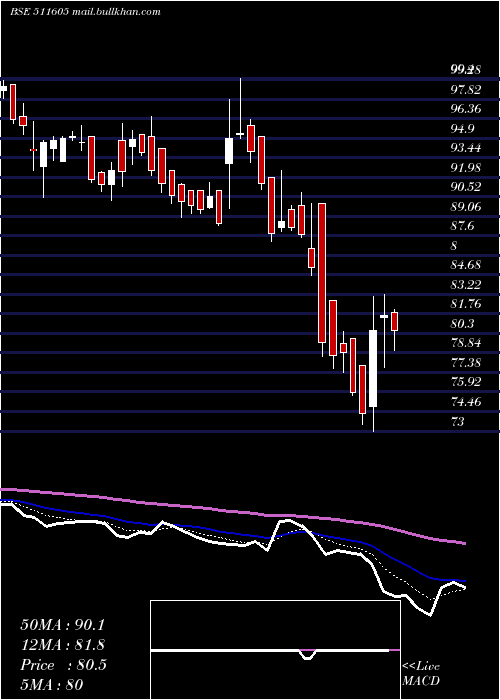Select the 87.6 price axis label
500x700 pixels.
[x=462, y=226]
